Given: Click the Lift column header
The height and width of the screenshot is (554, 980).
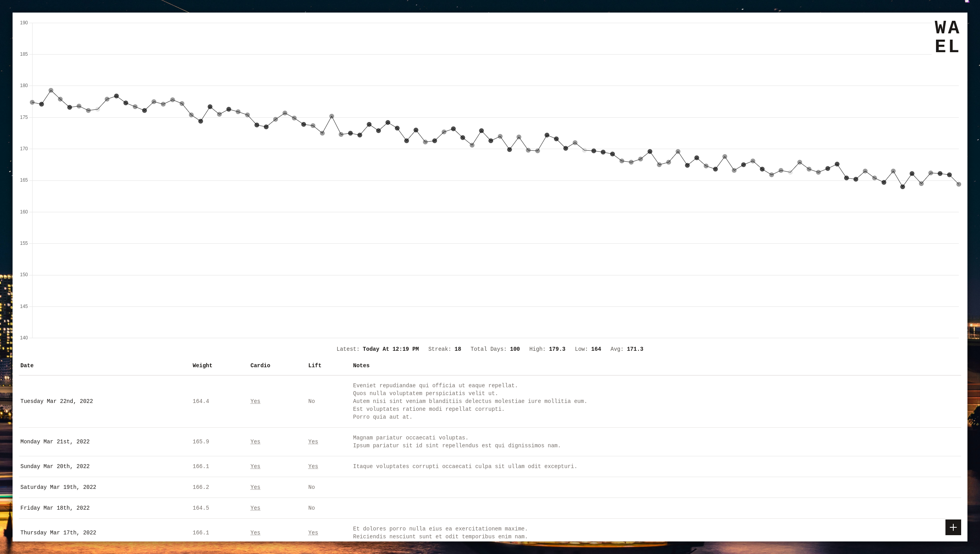Looking at the screenshot, I should pyautogui.click(x=314, y=365).
